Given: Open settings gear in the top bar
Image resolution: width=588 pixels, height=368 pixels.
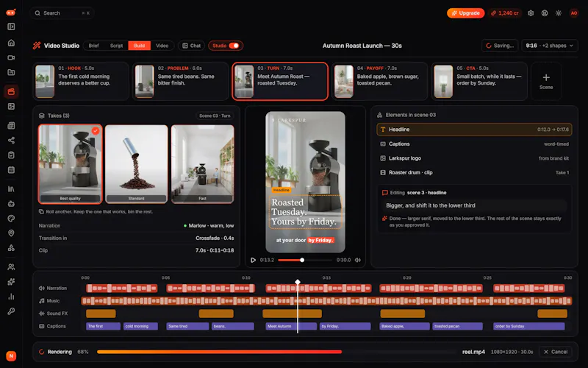Looking at the screenshot, I should click(531, 13).
